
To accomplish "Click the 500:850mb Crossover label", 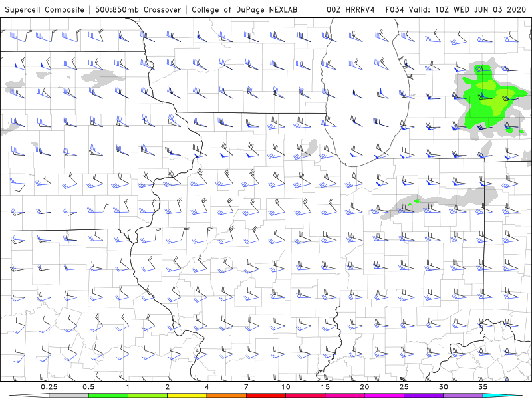I will point(138,9).
